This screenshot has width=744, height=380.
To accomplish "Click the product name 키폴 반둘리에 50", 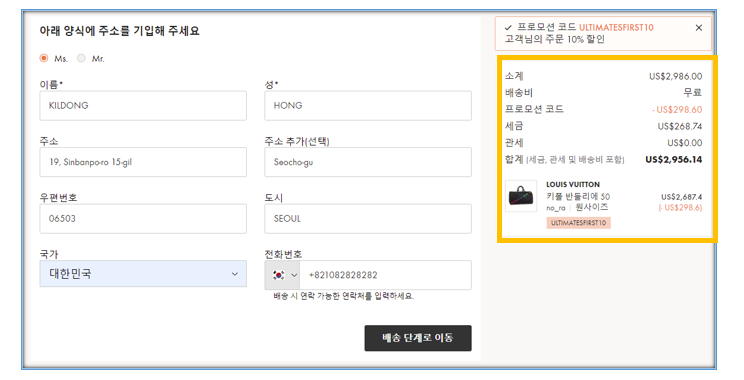I will (x=578, y=196).
